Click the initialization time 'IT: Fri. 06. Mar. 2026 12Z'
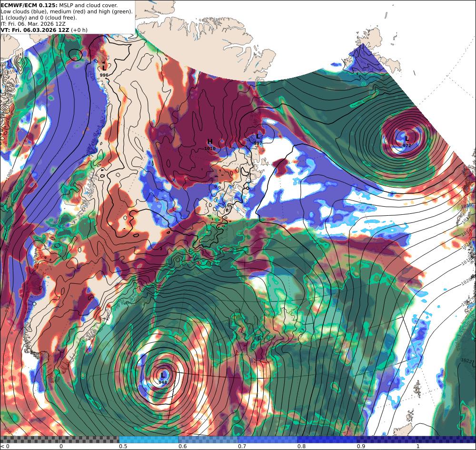Screen dimensions: 476x450 33,24
